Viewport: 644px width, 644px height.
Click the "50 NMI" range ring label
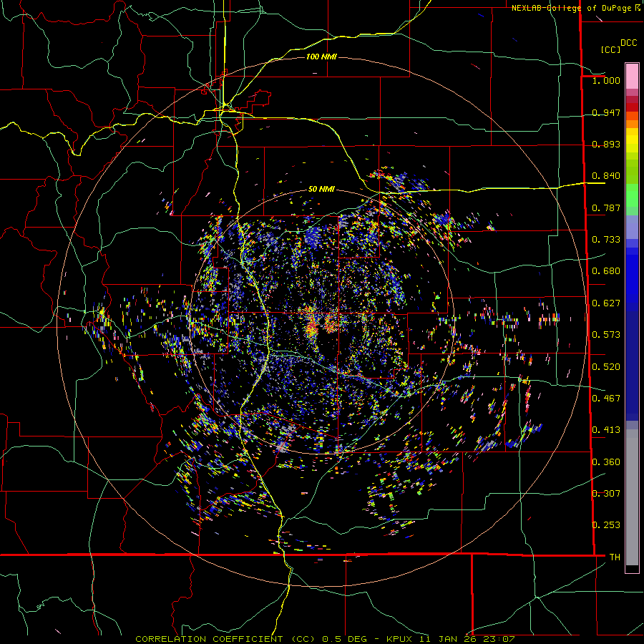[321, 189]
